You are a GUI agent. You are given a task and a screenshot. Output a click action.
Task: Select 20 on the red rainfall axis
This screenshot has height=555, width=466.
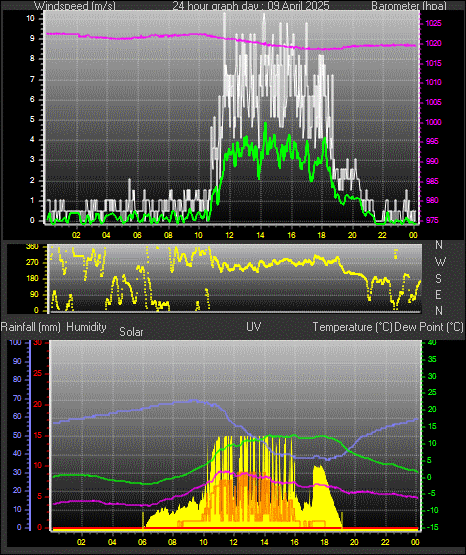point(38,405)
